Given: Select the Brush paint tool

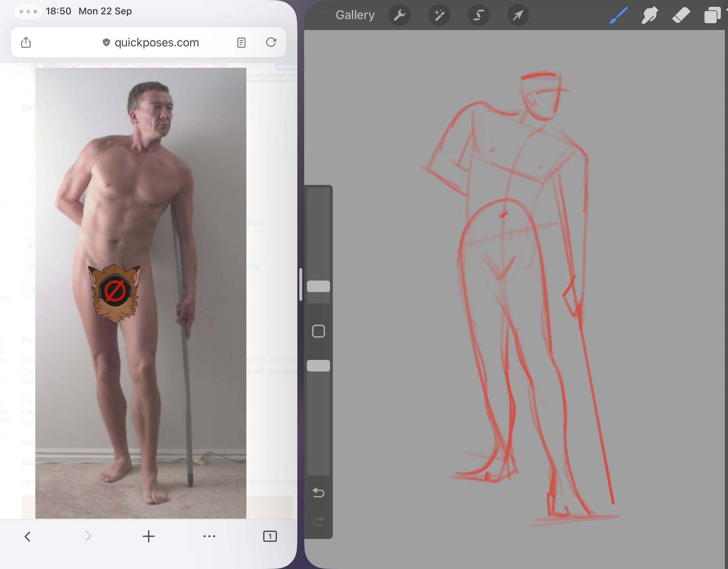Looking at the screenshot, I should click(619, 15).
